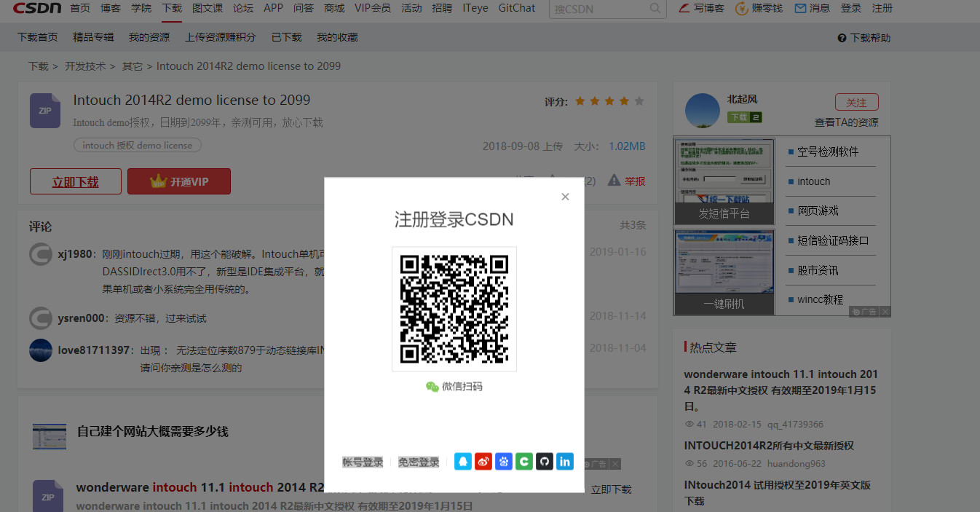Open the 已下载 tab
The height and width of the screenshot is (512, 980).
tap(286, 37)
